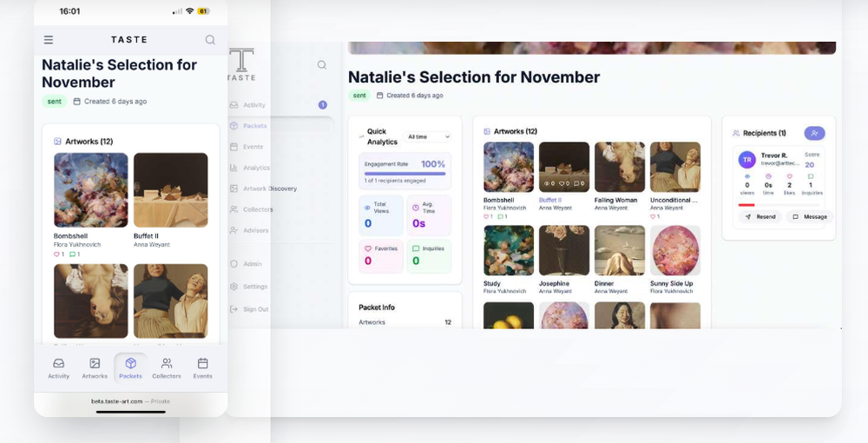Click the sent status badge on desktop
Screen dimensions: 868x443
tap(360, 96)
